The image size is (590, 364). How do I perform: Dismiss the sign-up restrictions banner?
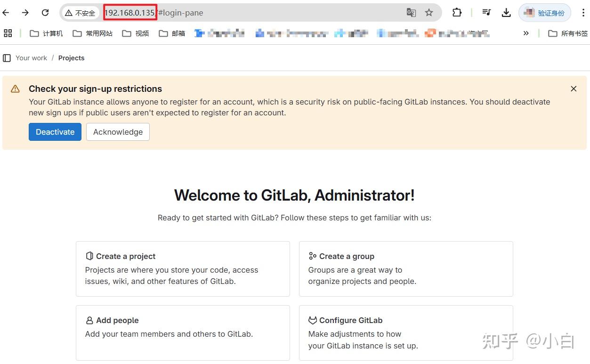point(574,89)
